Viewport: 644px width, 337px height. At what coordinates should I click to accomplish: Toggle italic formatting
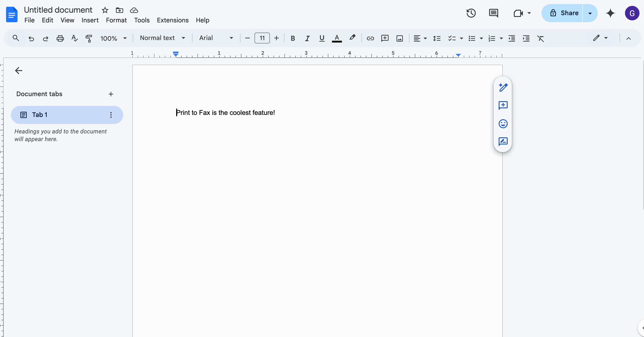pyautogui.click(x=307, y=38)
